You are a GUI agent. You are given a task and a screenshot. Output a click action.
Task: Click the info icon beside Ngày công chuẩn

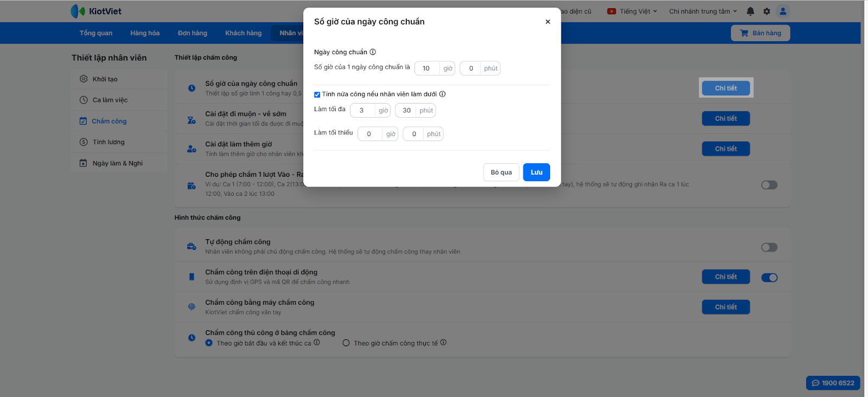pyautogui.click(x=373, y=52)
